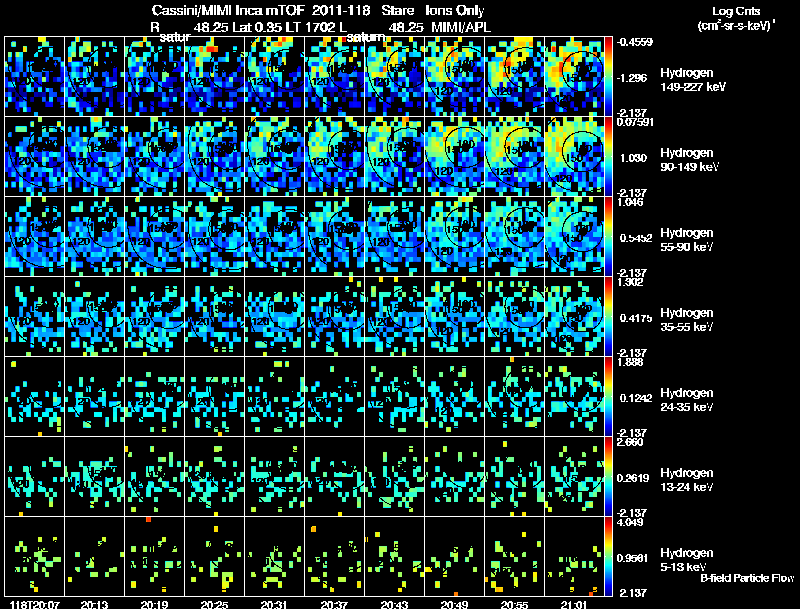Click the 'Hydrogen 24-35 keV' row label
800x609 pixels.
687,400
